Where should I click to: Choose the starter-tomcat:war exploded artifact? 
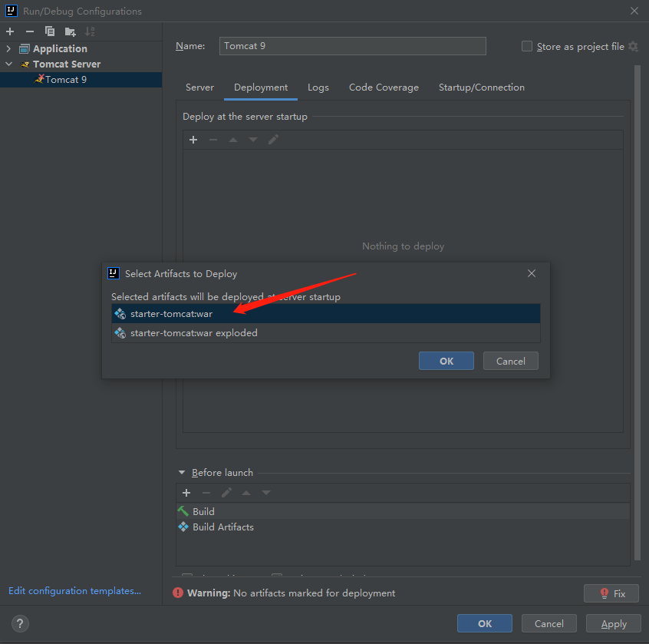(326, 333)
